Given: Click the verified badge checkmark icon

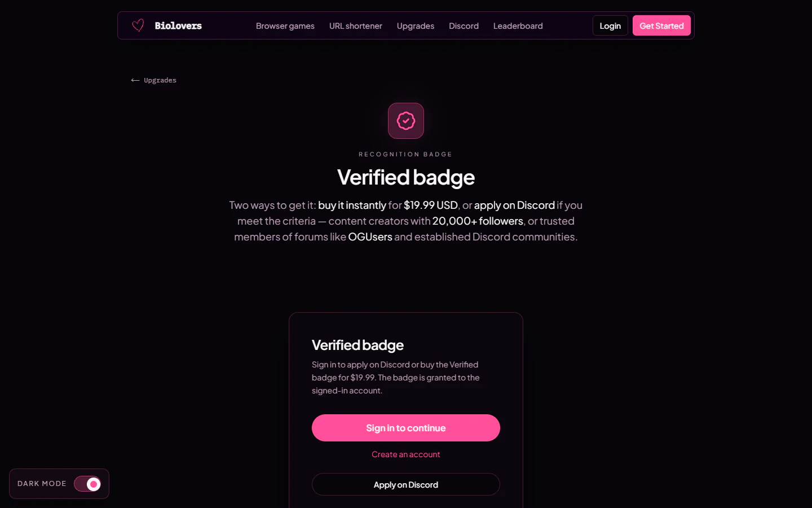Looking at the screenshot, I should coord(405,120).
